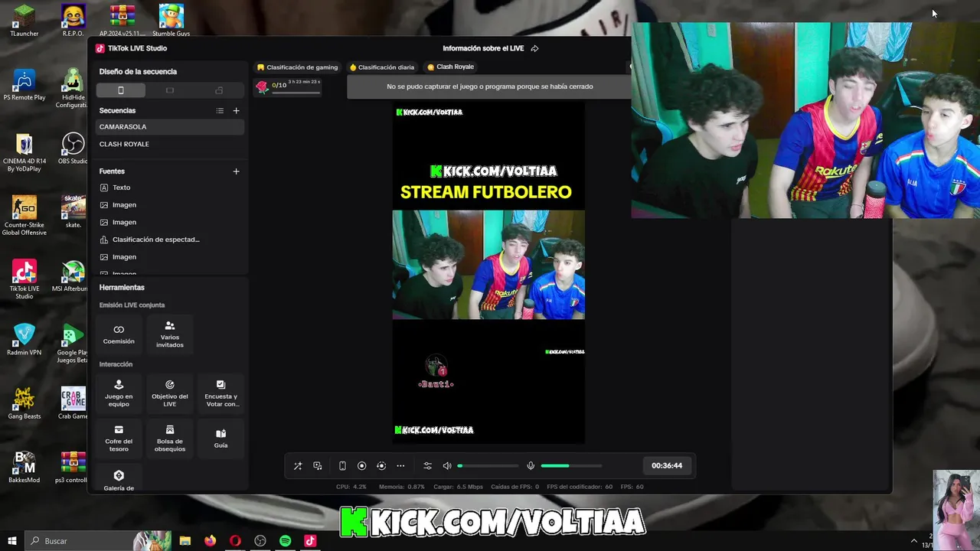980x551 pixels.
Task: Open Counter-Strike Global Offensive shortcut
Action: [24, 216]
